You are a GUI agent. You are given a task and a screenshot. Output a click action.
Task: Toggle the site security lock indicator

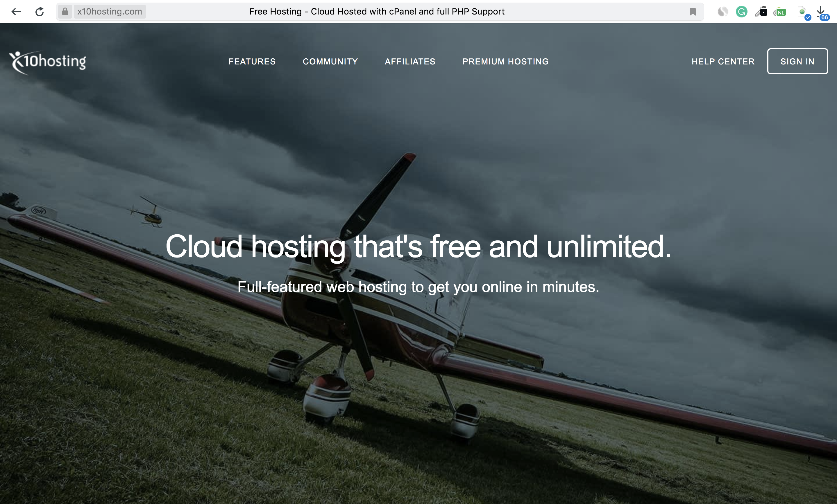pos(65,11)
